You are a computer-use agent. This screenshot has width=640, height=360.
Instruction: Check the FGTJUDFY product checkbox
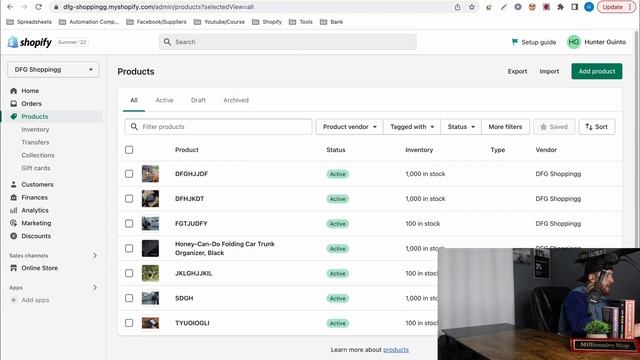(x=129, y=224)
